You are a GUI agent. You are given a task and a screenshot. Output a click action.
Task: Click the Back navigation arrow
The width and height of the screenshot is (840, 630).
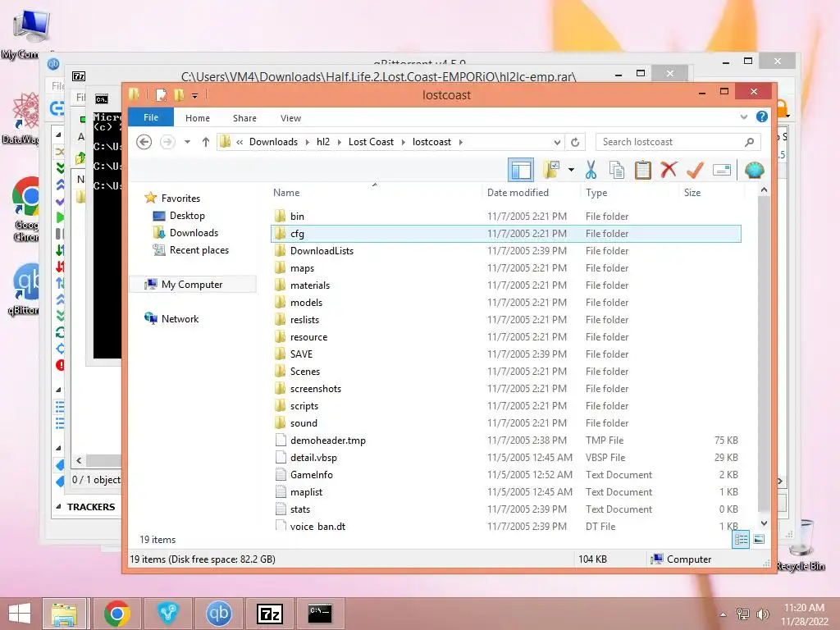(144, 142)
